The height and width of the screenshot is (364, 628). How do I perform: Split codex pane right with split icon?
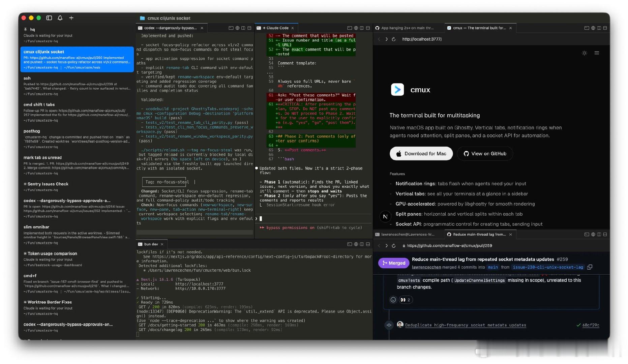tap(243, 28)
